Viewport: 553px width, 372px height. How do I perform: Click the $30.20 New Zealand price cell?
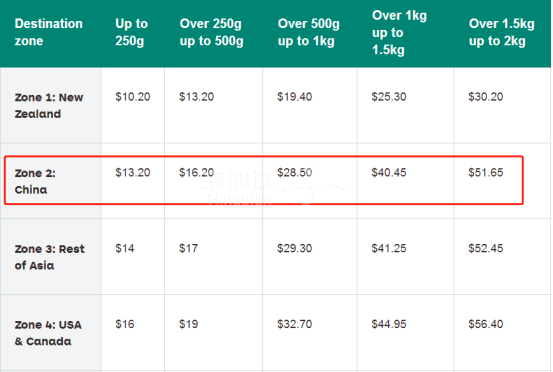tap(486, 97)
